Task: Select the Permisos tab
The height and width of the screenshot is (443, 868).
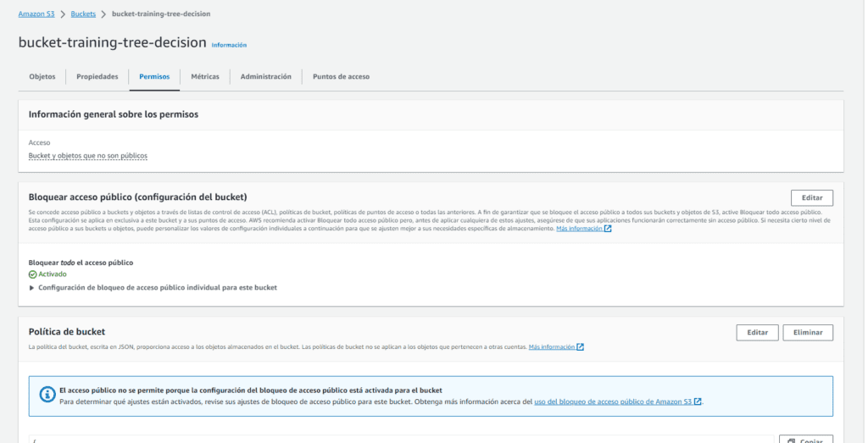Action: (x=154, y=76)
